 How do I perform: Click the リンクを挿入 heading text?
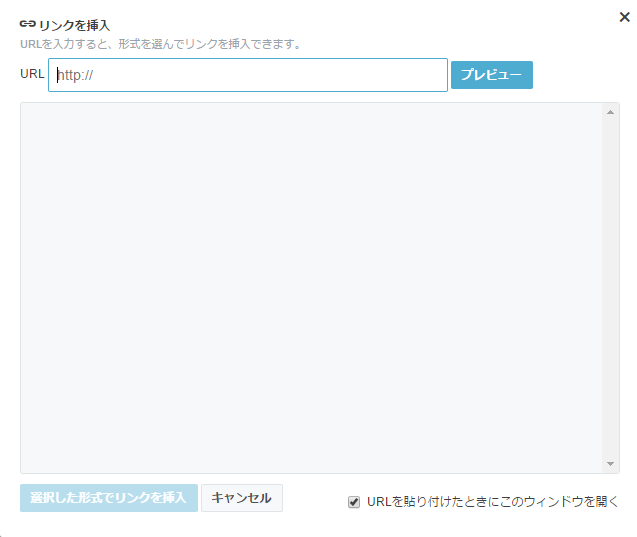tap(75, 25)
